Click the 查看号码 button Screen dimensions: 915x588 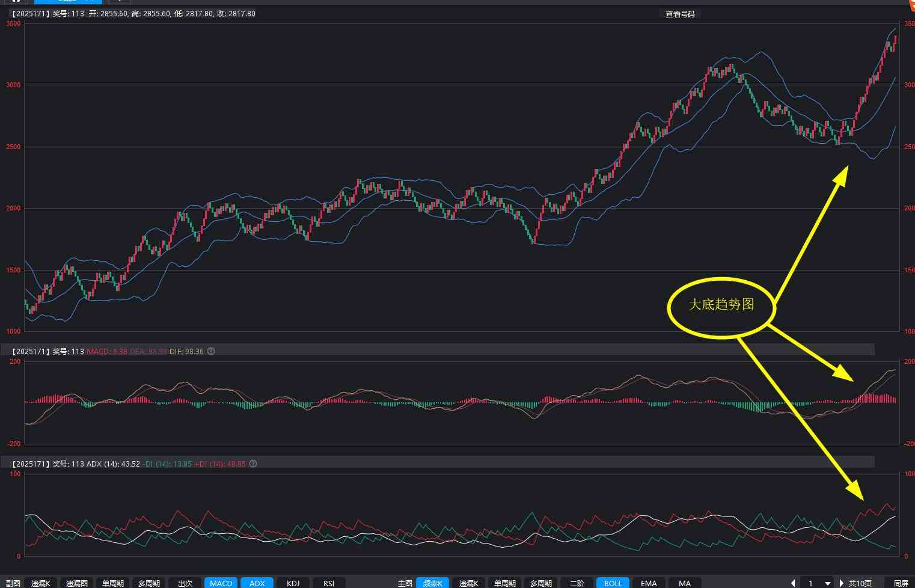tap(680, 14)
